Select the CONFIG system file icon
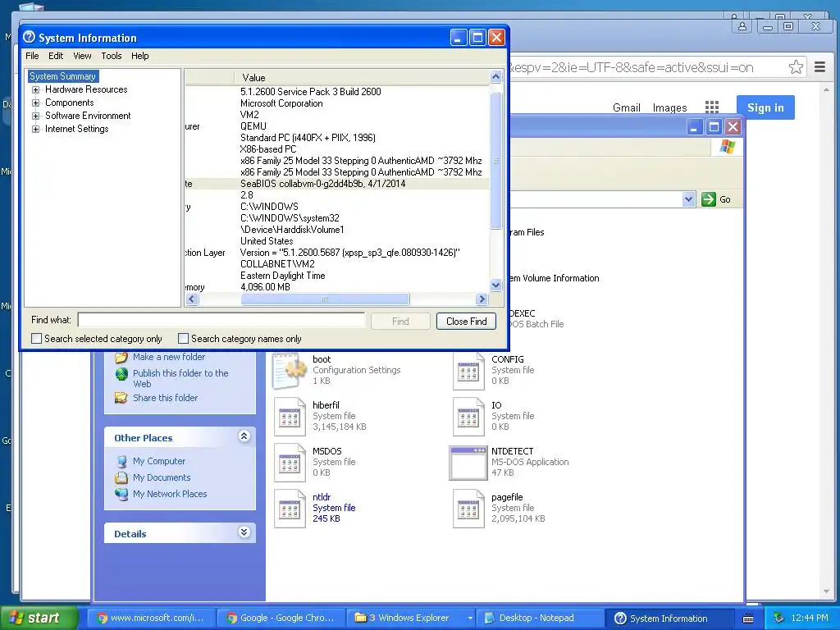Screen dimensions: 840x630 468,371
